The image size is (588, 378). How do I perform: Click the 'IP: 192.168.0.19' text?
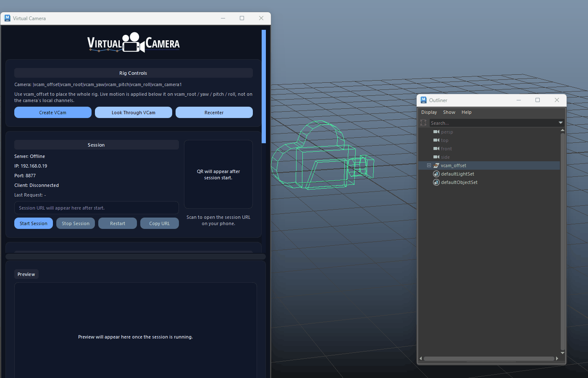pyautogui.click(x=31, y=166)
